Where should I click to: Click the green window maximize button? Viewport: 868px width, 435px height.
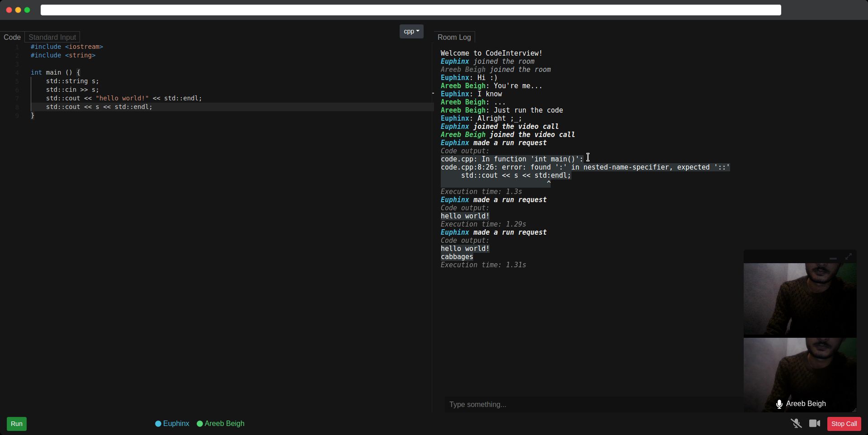tap(27, 10)
